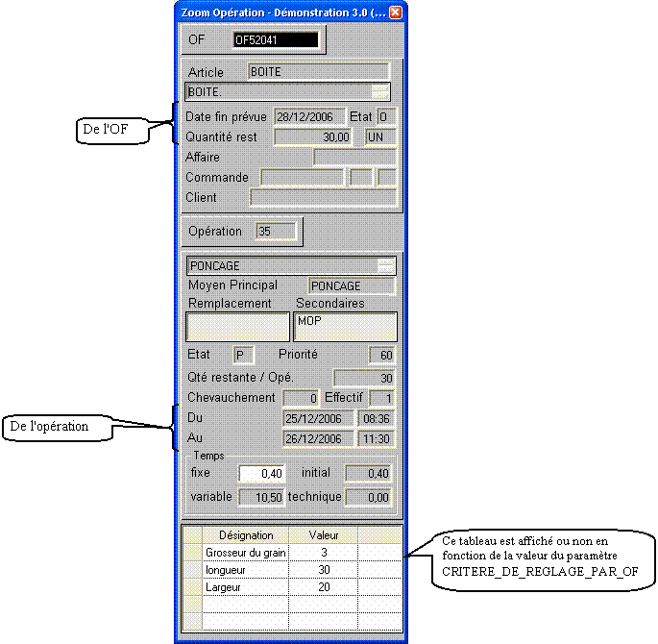Viewport: 658px width, 644px height.
Task: Click the Article field containing BOITE
Action: click(x=318, y=72)
